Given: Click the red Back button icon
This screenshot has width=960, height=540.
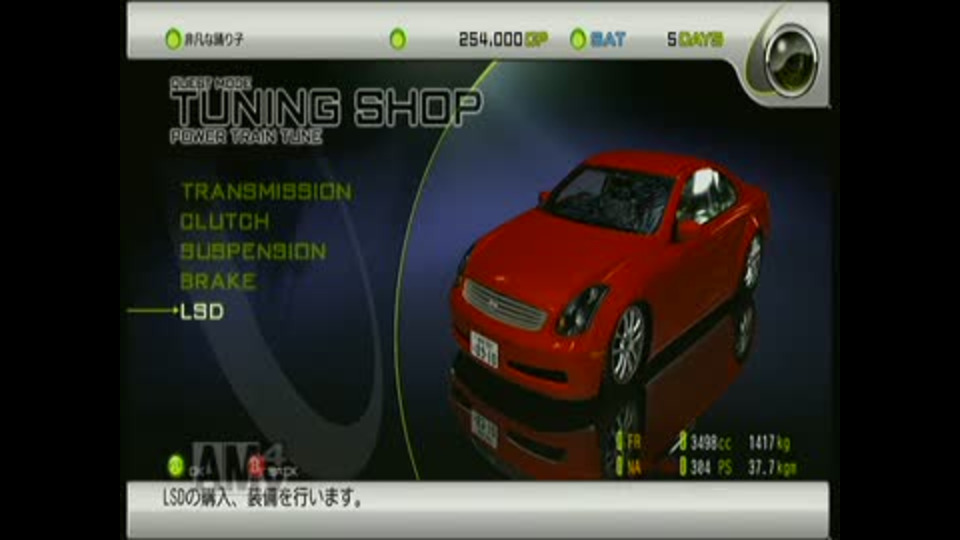Looking at the screenshot, I should (x=256, y=468).
